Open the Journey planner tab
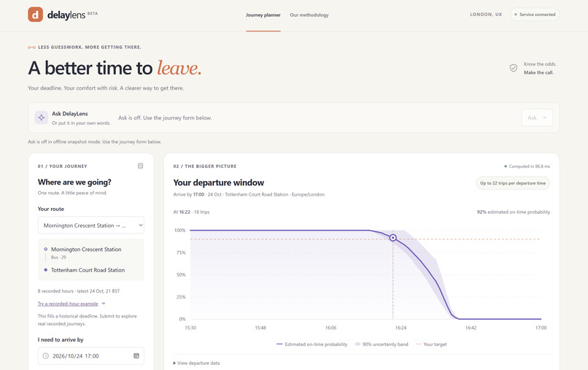This screenshot has width=588, height=370. [263, 15]
